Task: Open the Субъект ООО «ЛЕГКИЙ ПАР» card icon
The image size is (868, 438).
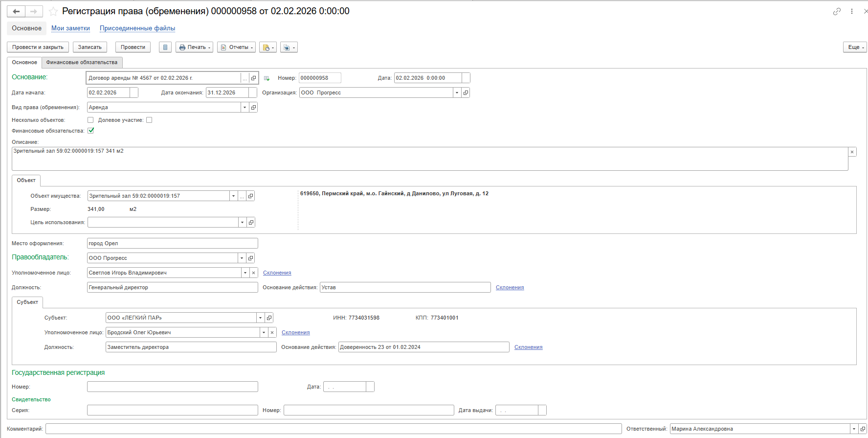Action: point(269,318)
